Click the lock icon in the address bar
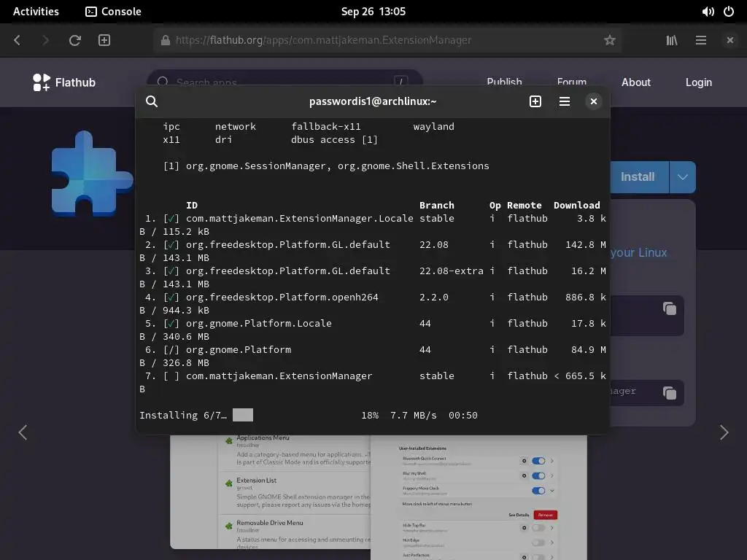 point(166,40)
